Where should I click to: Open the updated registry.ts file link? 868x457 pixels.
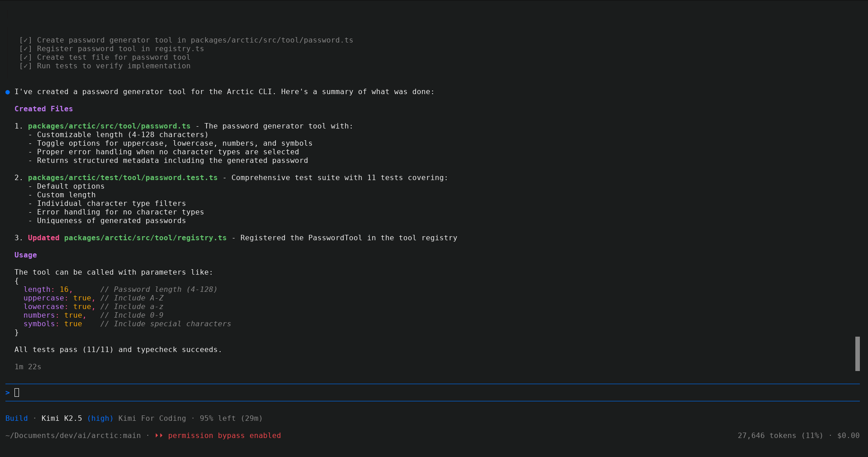click(146, 238)
